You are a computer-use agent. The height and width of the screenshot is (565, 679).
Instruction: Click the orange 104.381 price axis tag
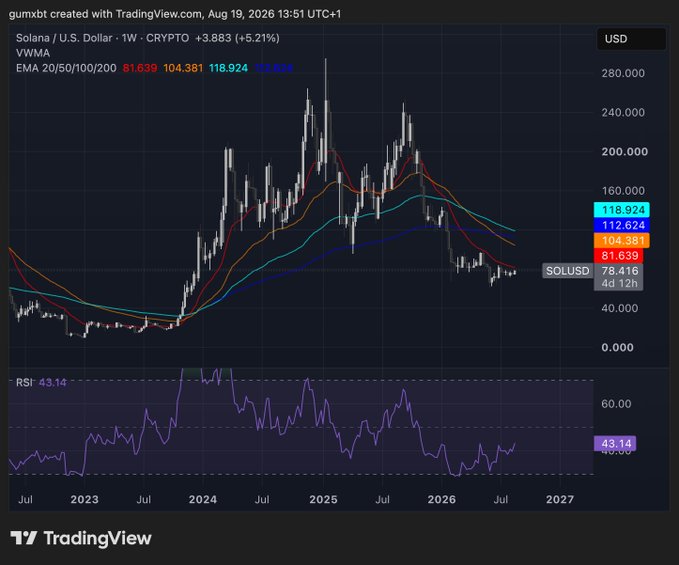621,240
